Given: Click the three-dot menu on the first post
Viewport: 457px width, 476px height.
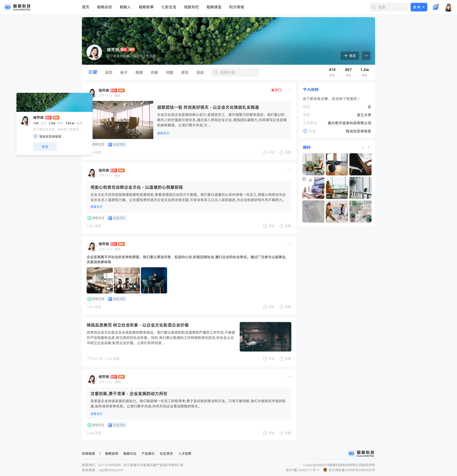Looking at the screenshot, I should [289, 90].
